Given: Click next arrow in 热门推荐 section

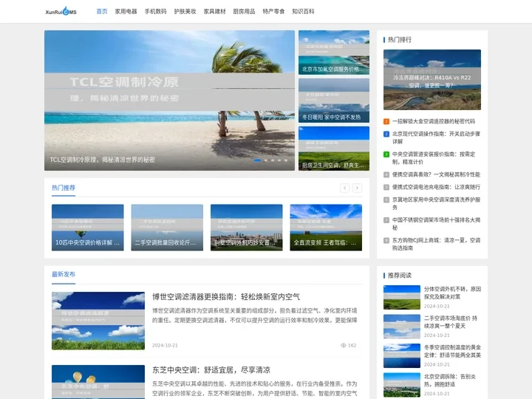Looking at the screenshot, I should tap(357, 188).
